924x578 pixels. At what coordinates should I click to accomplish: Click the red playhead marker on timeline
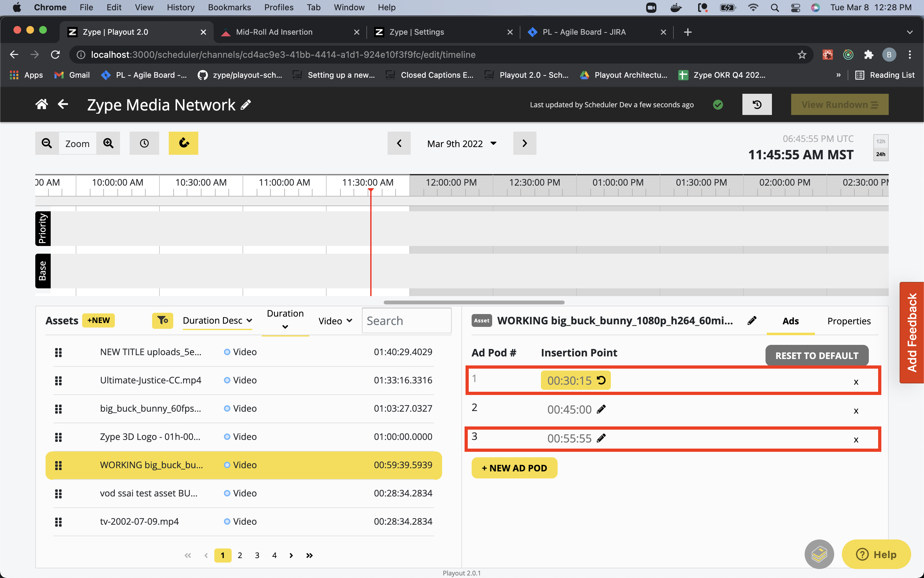click(x=370, y=190)
